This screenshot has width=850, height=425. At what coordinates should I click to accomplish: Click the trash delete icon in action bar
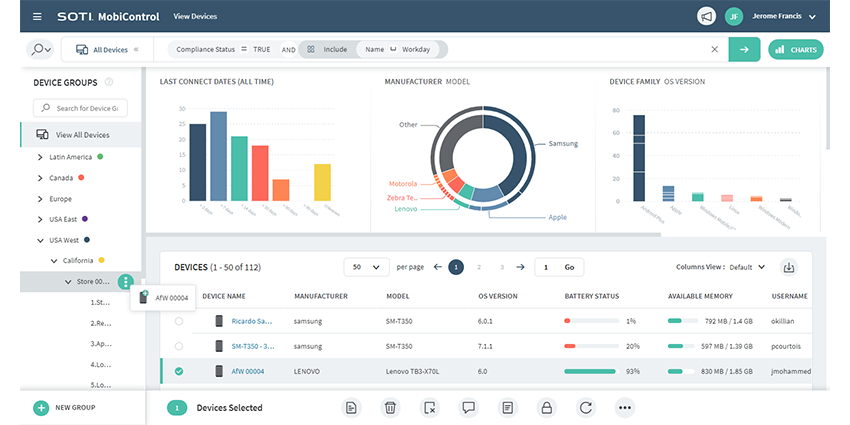pos(389,407)
